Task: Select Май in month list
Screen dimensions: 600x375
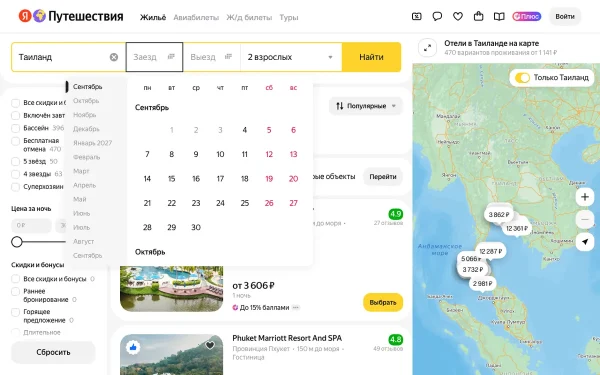Action: [80, 199]
